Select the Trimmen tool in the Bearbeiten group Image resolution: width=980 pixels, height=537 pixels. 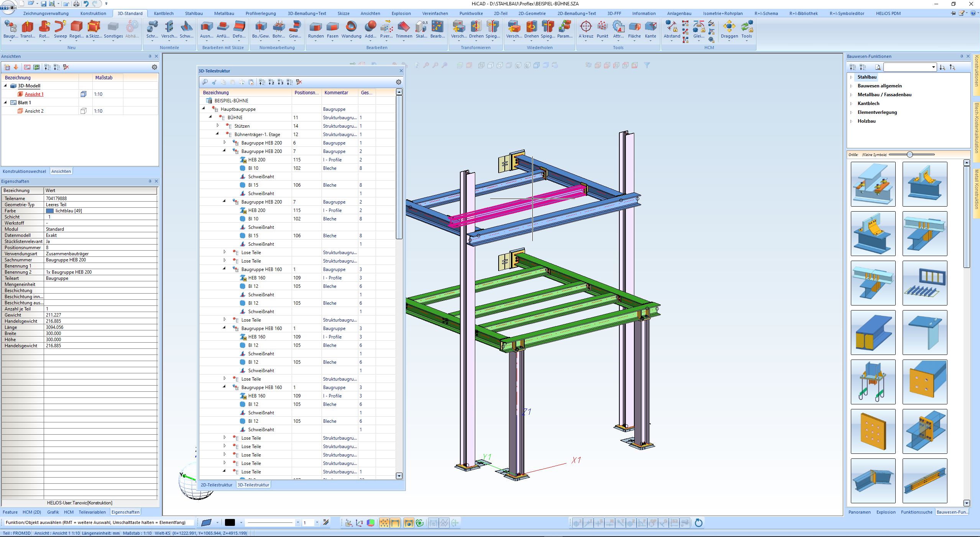(404, 27)
